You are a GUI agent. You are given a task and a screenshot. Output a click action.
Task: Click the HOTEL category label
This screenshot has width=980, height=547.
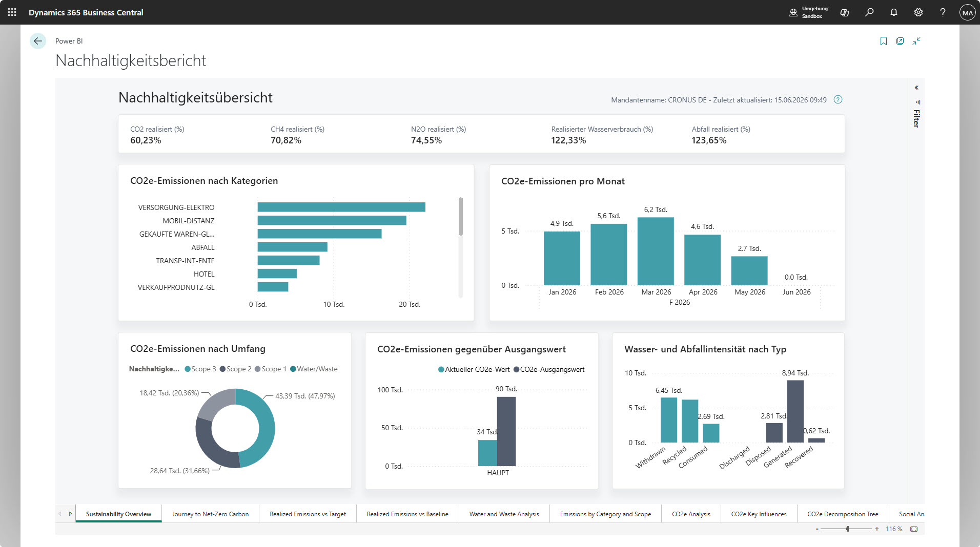tap(204, 274)
